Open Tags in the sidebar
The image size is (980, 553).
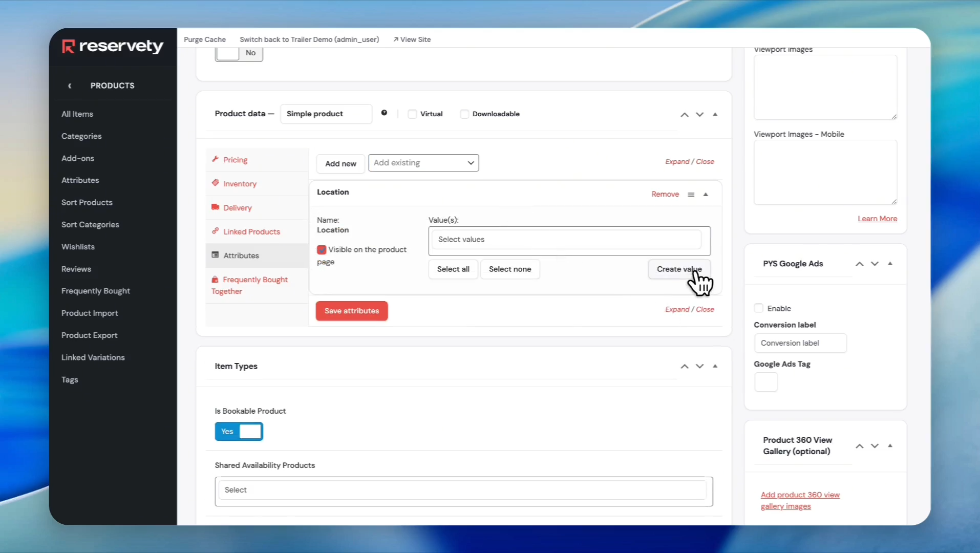pos(70,380)
